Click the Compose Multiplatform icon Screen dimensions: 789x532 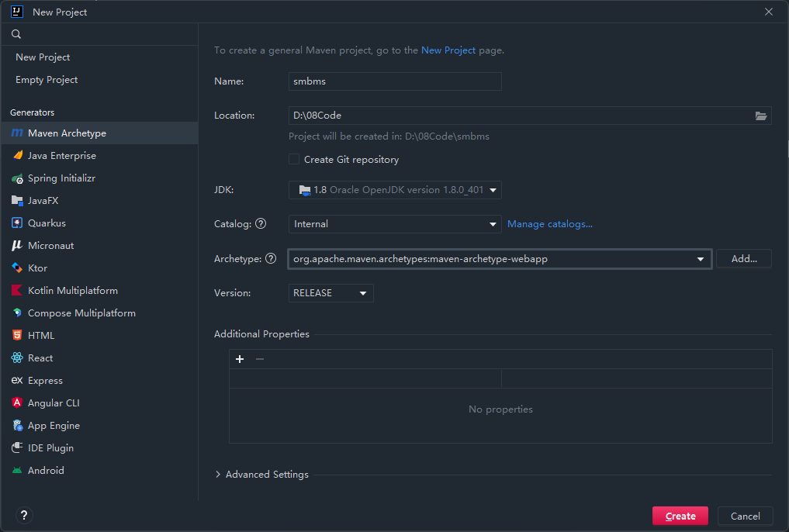(x=17, y=313)
